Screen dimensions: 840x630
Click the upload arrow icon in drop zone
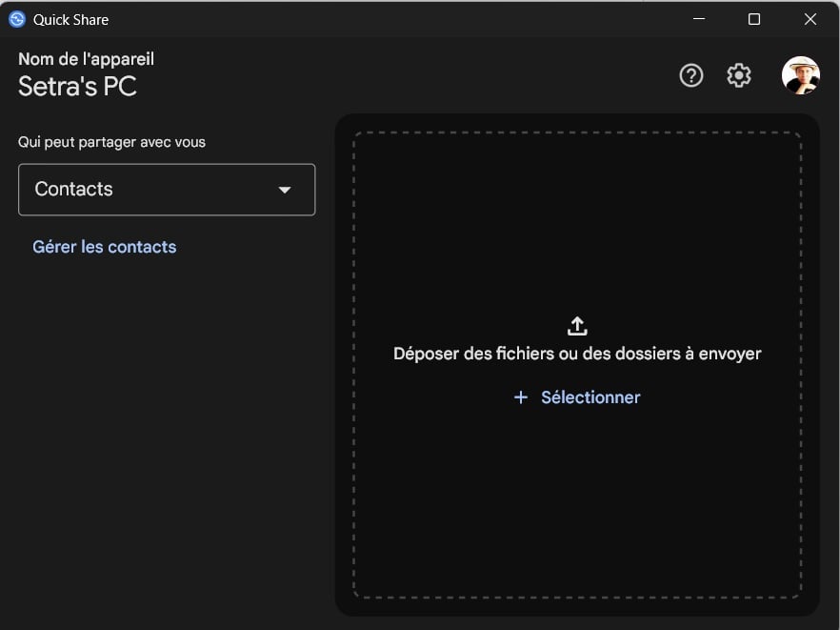(x=577, y=326)
